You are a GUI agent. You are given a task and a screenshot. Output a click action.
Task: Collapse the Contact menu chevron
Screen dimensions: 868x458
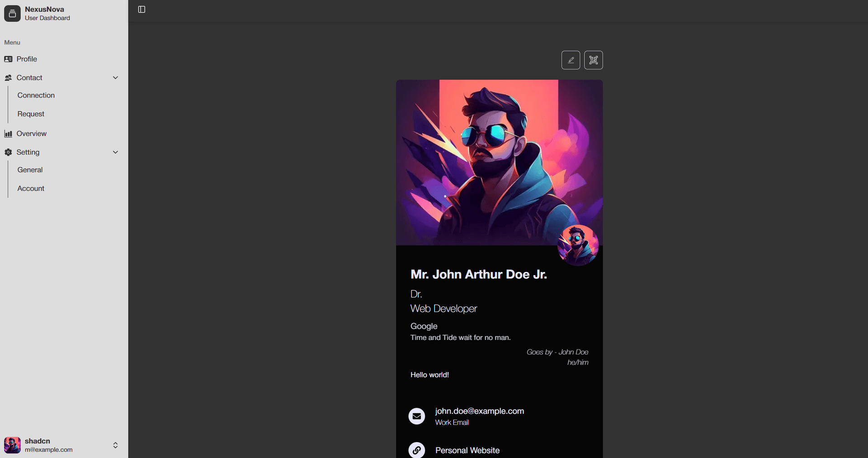(115, 78)
